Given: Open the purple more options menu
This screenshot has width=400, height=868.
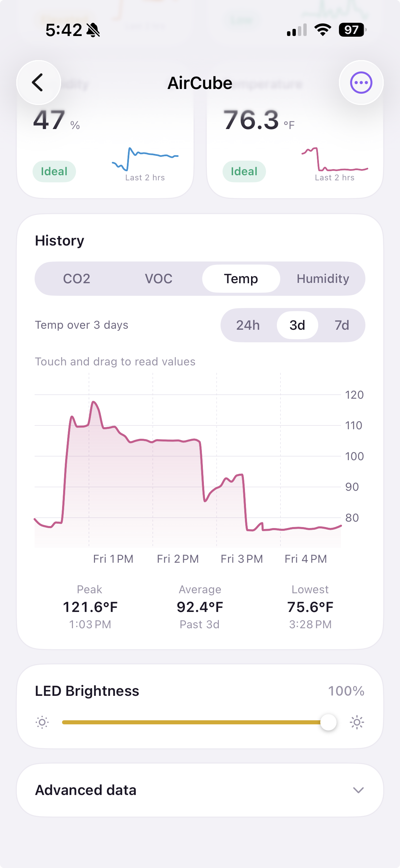Looking at the screenshot, I should click(x=361, y=83).
